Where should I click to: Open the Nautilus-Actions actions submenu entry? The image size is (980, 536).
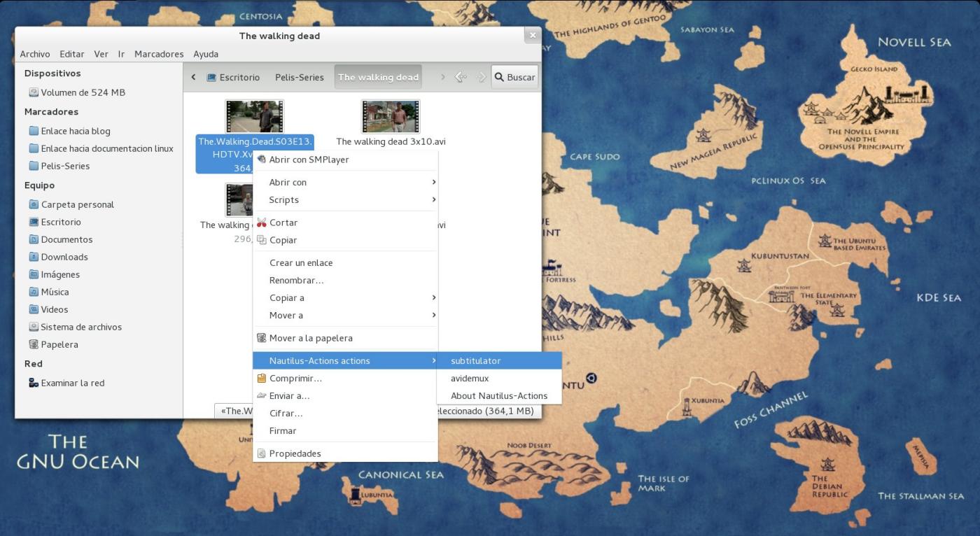[345, 361]
